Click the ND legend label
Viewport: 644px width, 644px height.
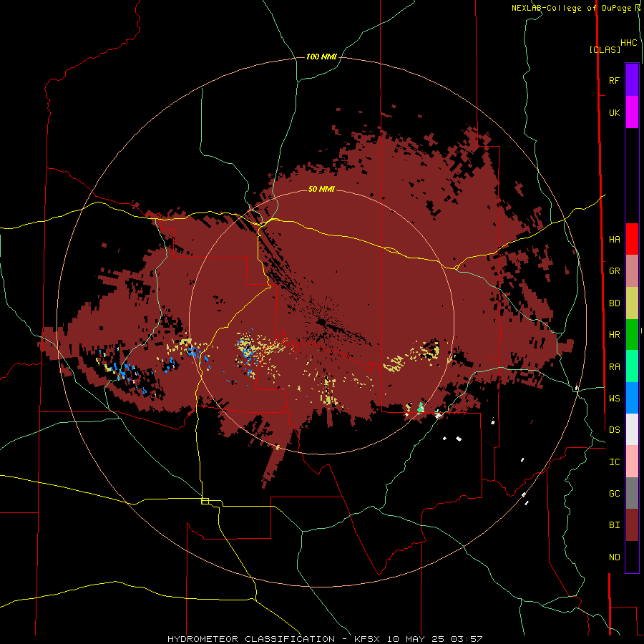click(614, 557)
